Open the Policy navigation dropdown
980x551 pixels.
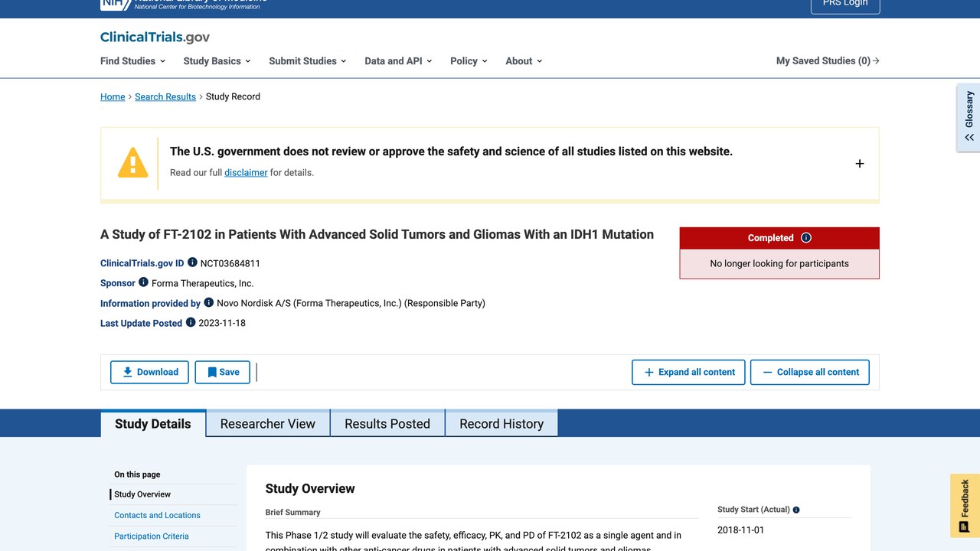(x=469, y=61)
